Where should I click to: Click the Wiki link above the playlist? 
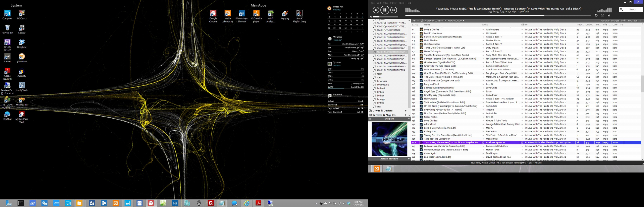(623, 21)
